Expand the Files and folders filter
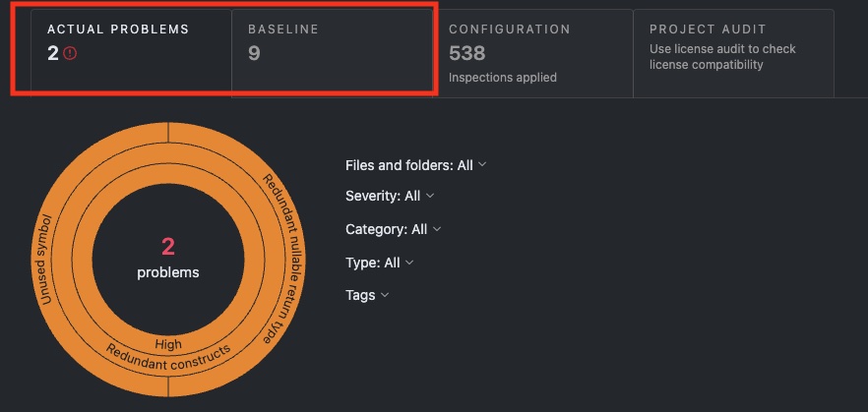Viewport: 868px width, 412px height. tap(415, 165)
